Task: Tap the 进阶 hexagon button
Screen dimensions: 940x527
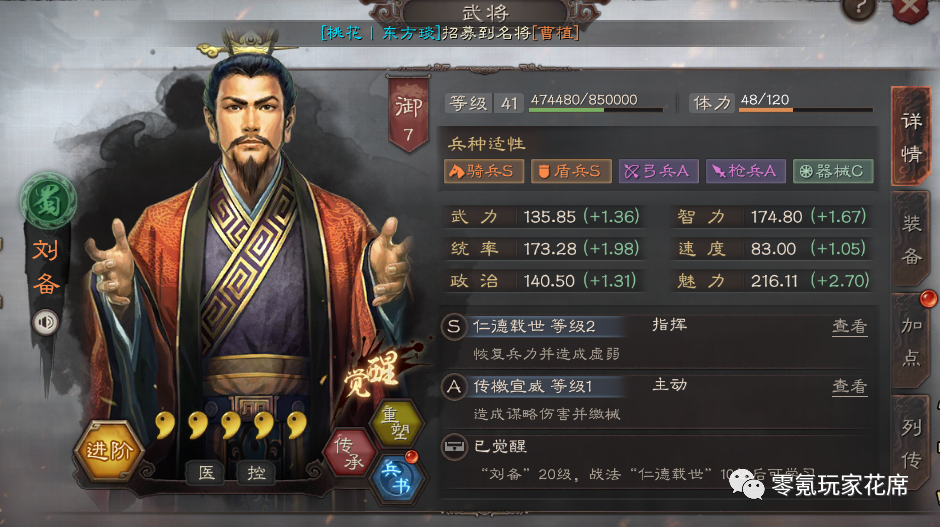Action: click(x=109, y=450)
